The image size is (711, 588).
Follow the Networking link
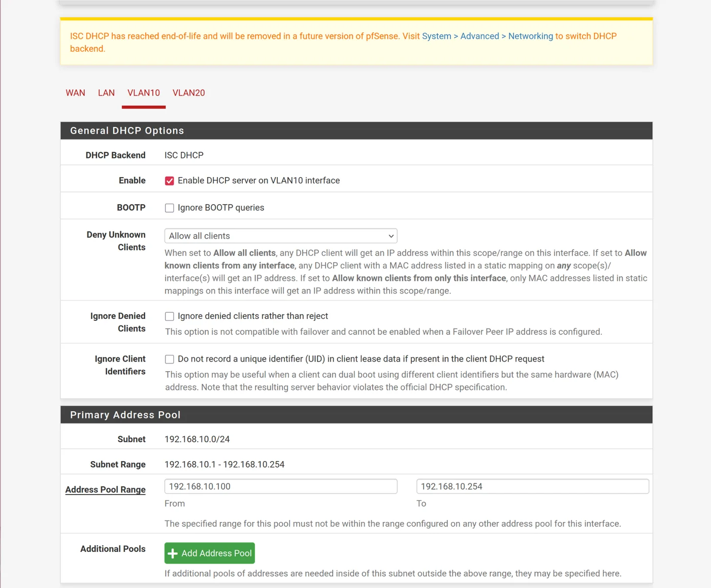(x=531, y=36)
